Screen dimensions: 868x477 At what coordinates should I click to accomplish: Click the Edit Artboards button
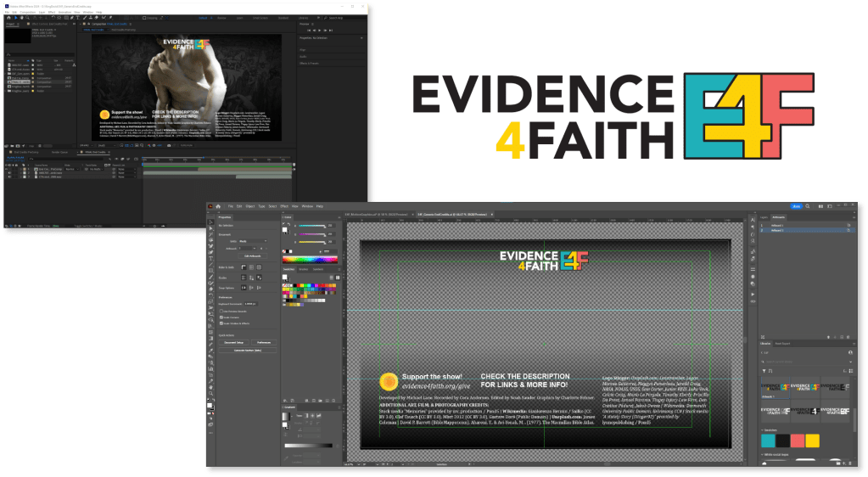click(x=253, y=256)
